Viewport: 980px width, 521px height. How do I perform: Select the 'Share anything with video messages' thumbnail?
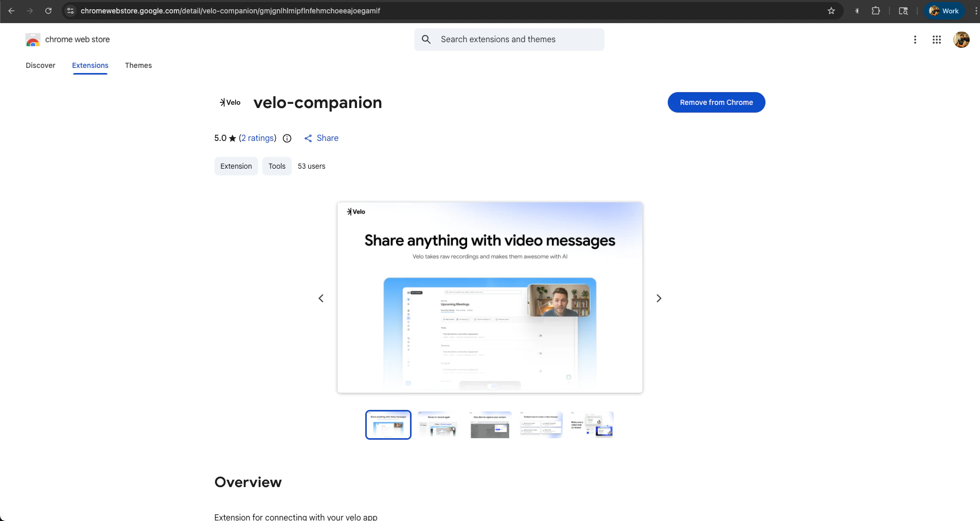click(x=388, y=425)
